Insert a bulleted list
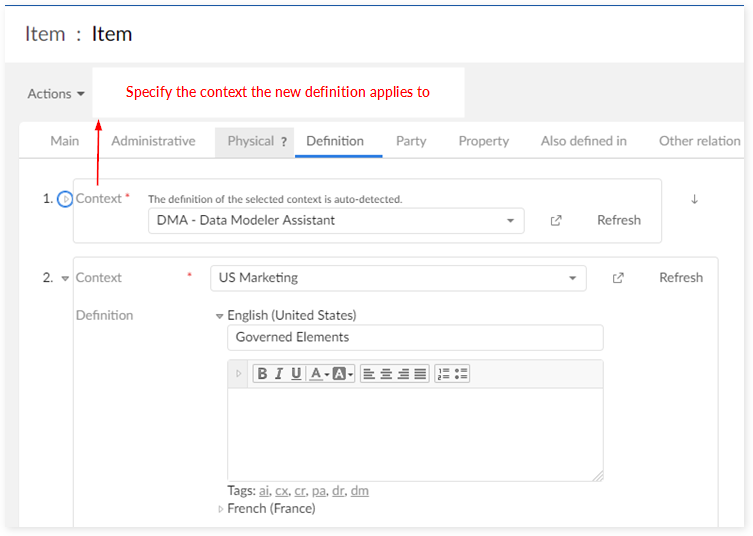 (x=461, y=374)
